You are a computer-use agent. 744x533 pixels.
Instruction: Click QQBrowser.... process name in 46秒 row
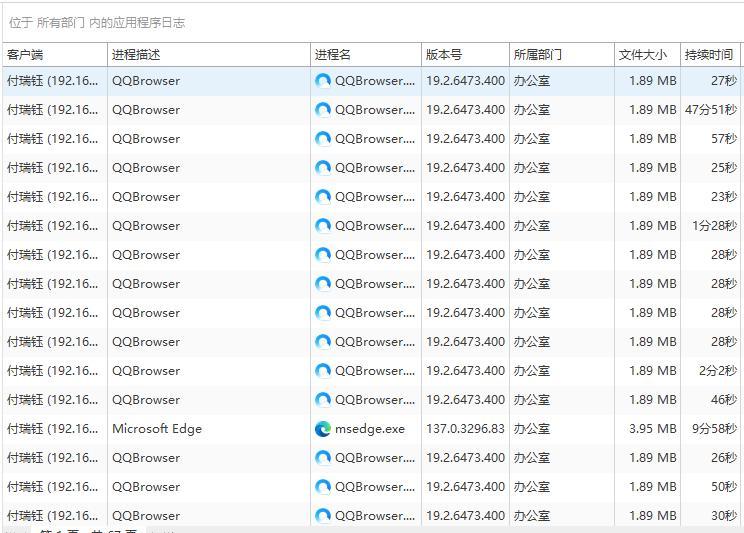(x=375, y=400)
